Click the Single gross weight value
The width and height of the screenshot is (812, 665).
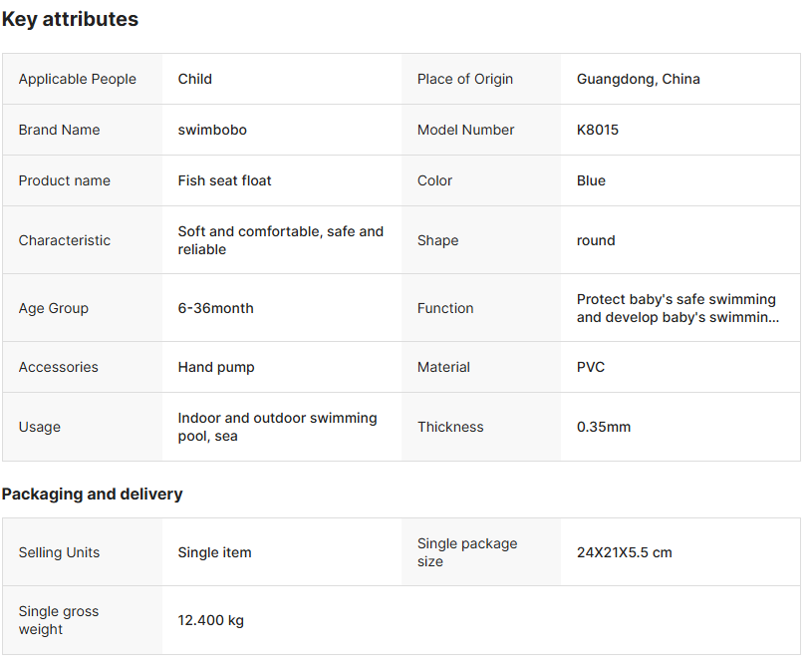click(x=210, y=620)
